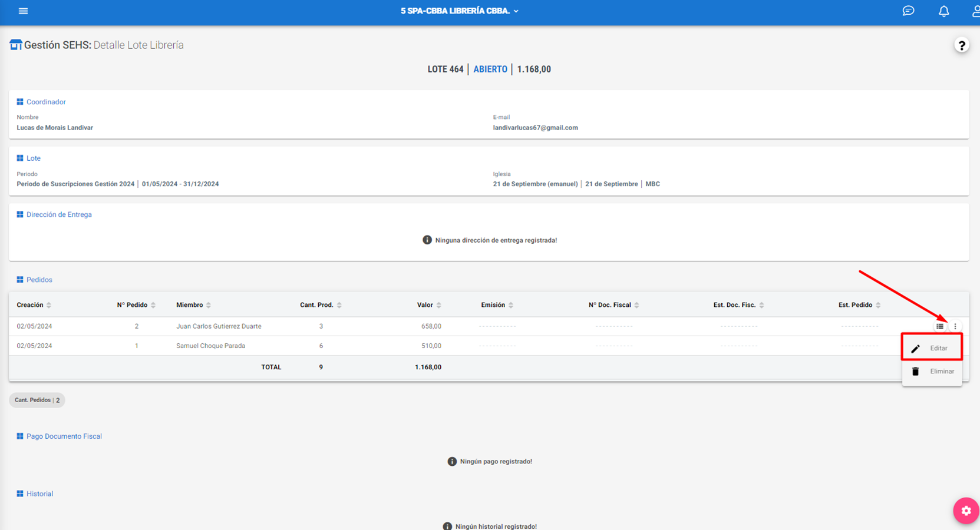Sort table by Est. Pedido column

[859, 305]
